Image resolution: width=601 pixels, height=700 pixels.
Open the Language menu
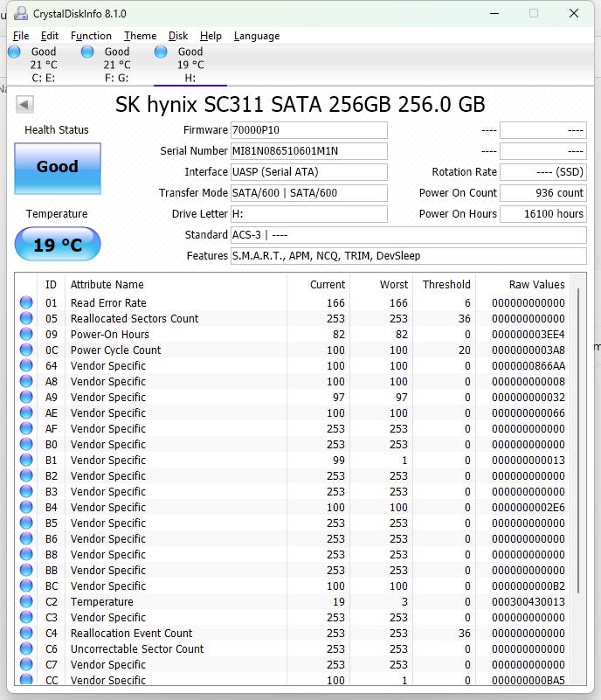(257, 36)
